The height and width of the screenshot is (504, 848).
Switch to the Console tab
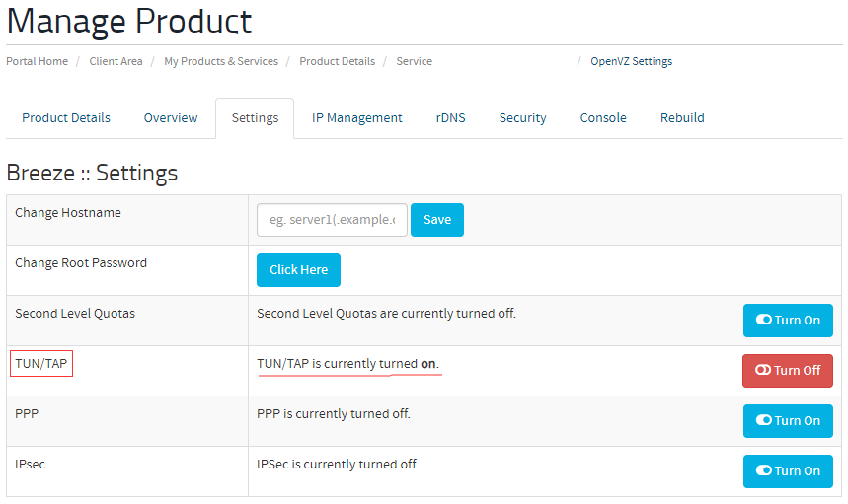click(603, 117)
